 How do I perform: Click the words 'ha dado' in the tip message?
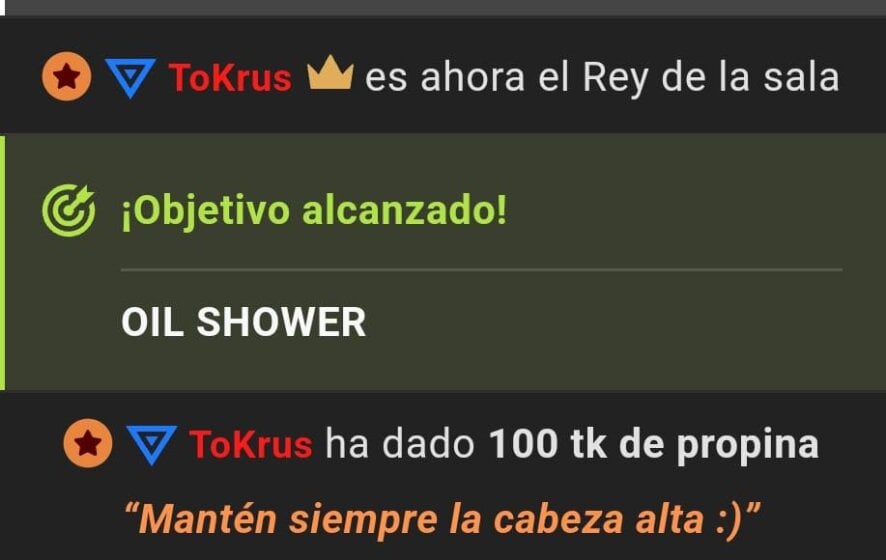click(399, 444)
